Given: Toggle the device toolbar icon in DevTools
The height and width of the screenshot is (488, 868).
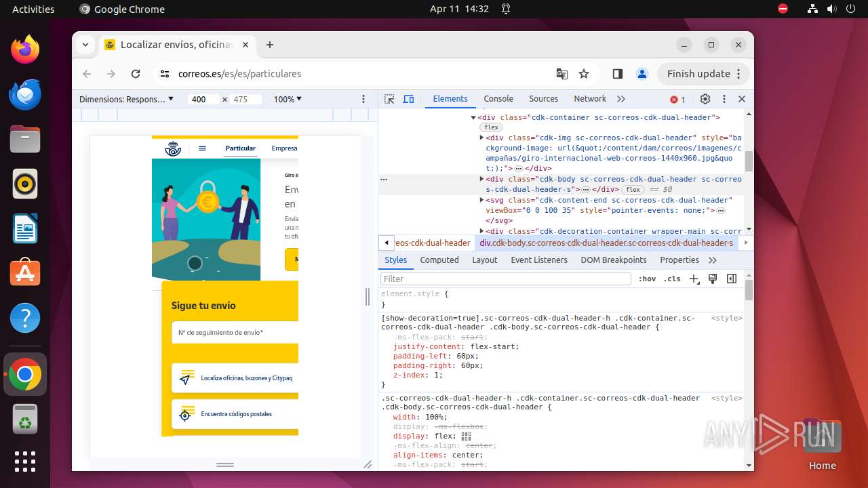Looking at the screenshot, I should pos(408,99).
